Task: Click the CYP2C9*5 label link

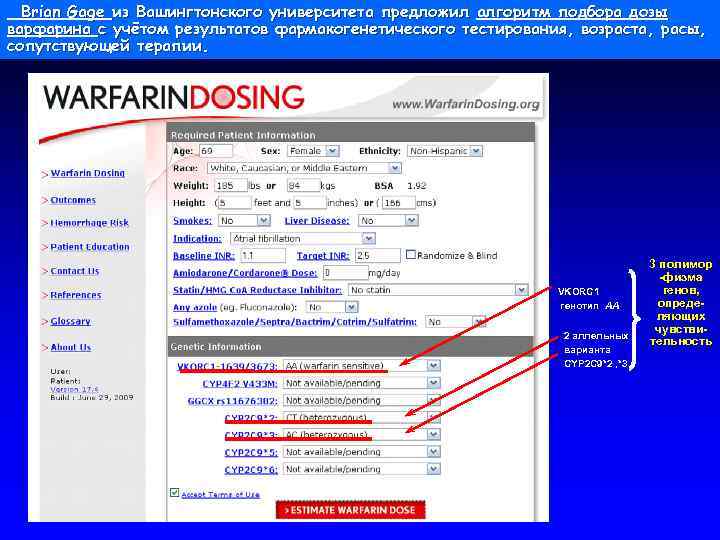Action: (x=251, y=452)
